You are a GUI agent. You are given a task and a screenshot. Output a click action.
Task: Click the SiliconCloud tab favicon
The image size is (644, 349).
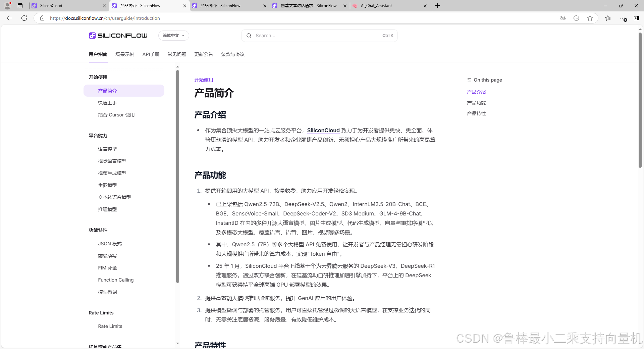pyautogui.click(x=34, y=6)
